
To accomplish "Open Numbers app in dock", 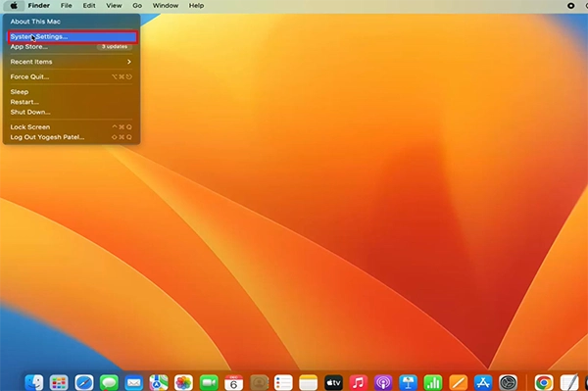I will pyautogui.click(x=433, y=383).
